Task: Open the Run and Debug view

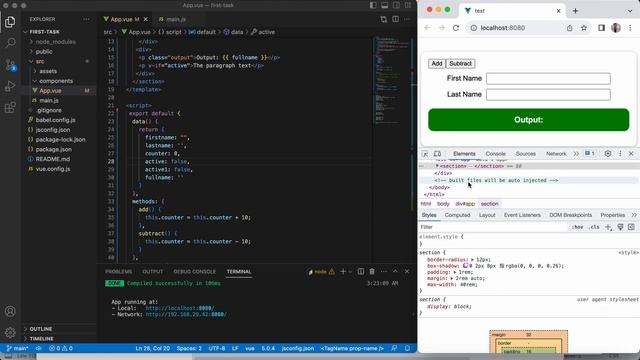Action: click(x=10, y=86)
